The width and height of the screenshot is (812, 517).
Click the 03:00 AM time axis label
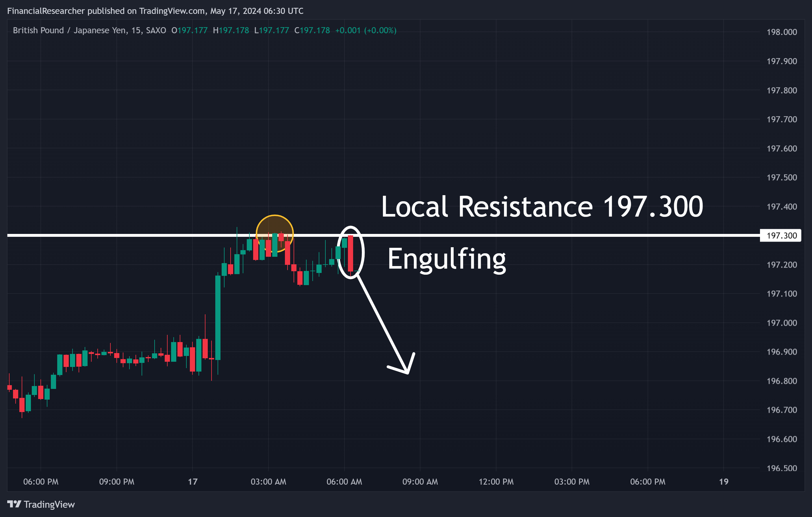tap(268, 481)
